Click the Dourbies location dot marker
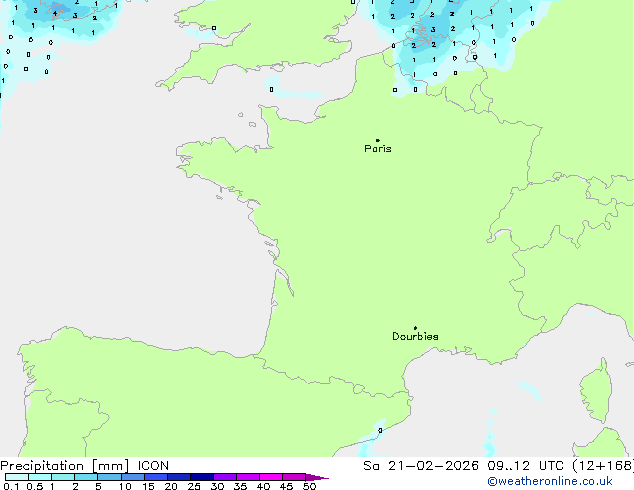The height and width of the screenshot is (490, 634). click(415, 328)
